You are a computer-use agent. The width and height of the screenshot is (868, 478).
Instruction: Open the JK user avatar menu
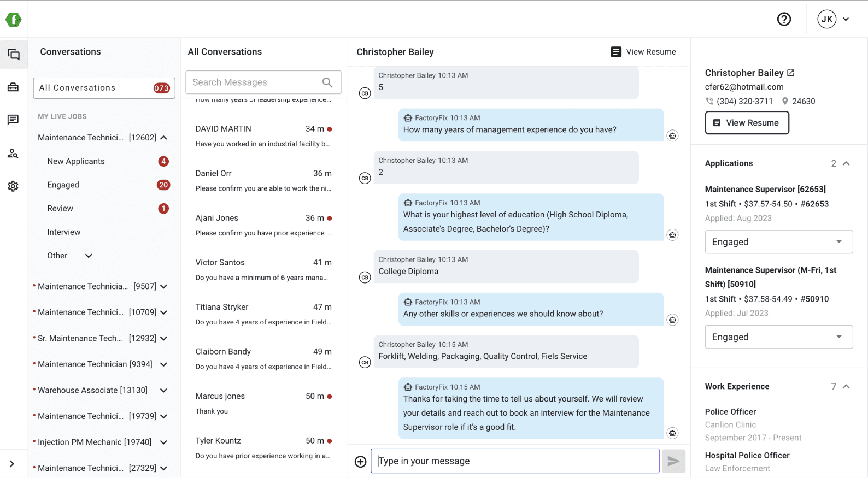coord(826,19)
